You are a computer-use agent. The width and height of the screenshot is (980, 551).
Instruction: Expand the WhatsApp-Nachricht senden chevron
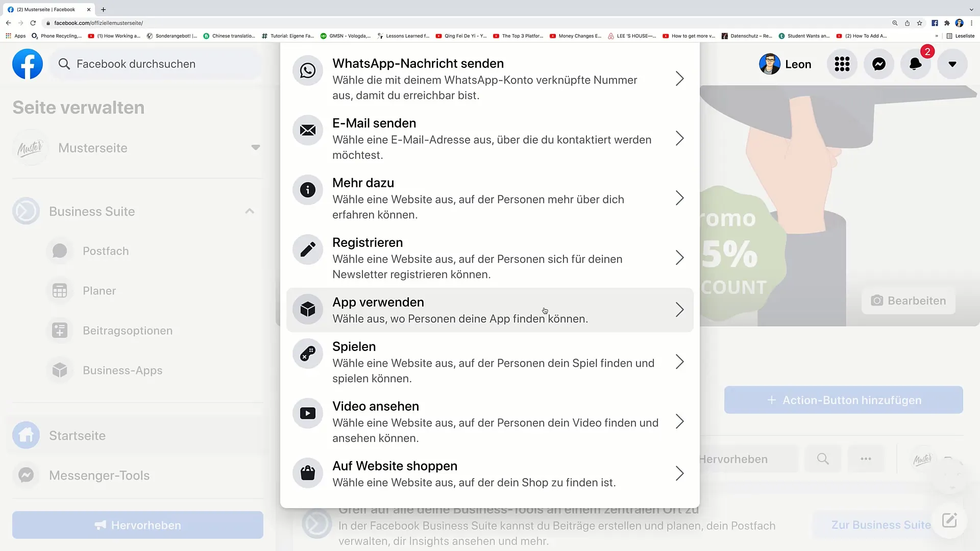(x=679, y=79)
